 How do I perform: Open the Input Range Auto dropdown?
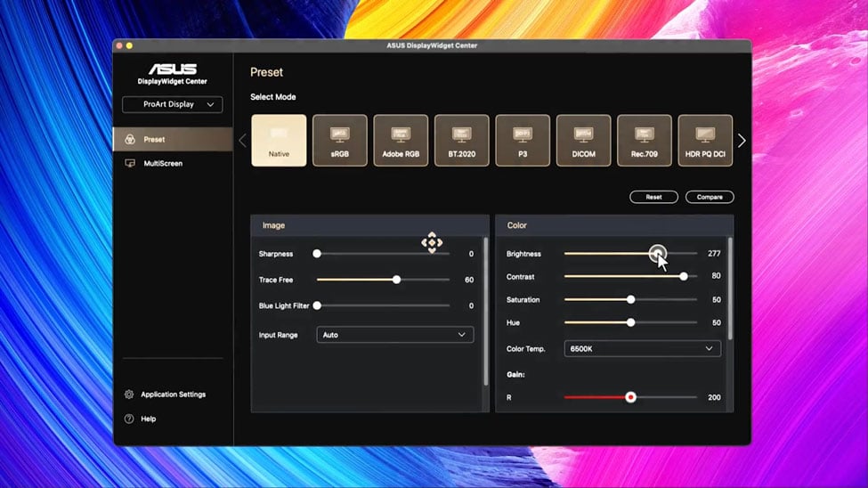click(x=394, y=335)
